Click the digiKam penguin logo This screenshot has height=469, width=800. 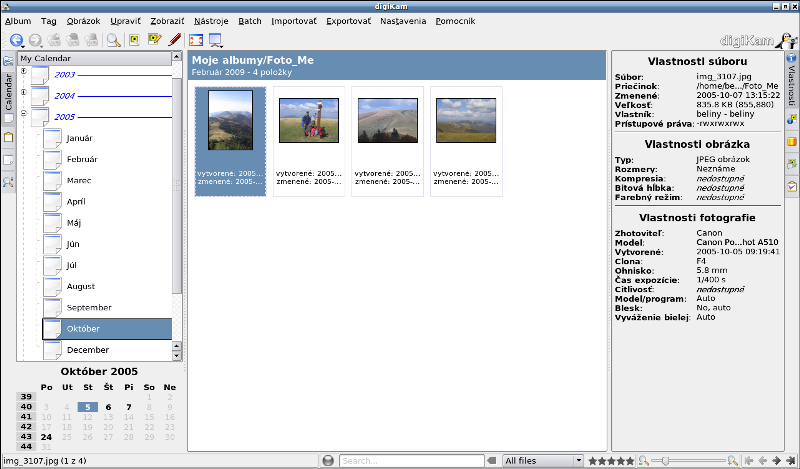click(x=785, y=40)
